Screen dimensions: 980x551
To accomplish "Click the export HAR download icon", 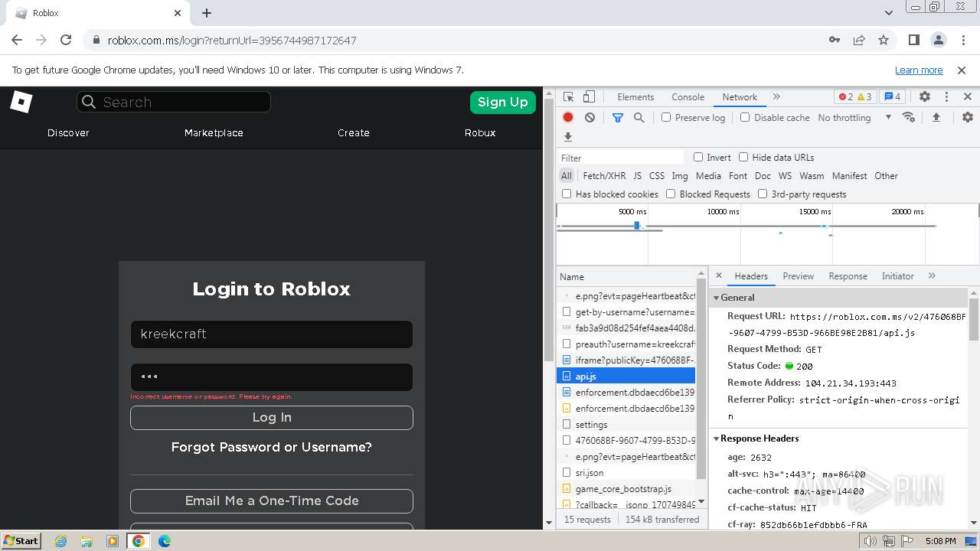I will coord(567,137).
